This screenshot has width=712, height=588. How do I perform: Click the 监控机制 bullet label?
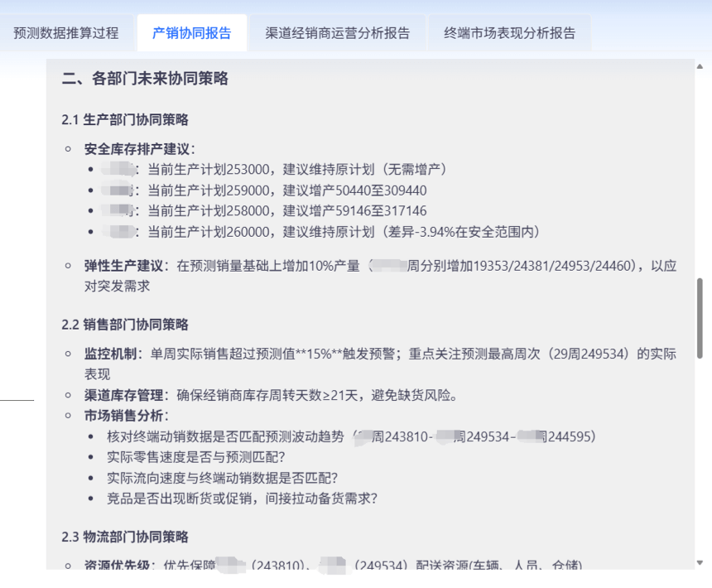[x=113, y=354]
